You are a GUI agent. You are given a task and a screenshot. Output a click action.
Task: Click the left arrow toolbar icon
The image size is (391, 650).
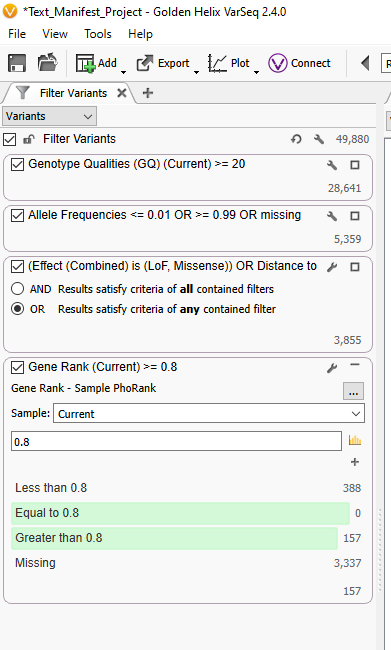[365, 63]
